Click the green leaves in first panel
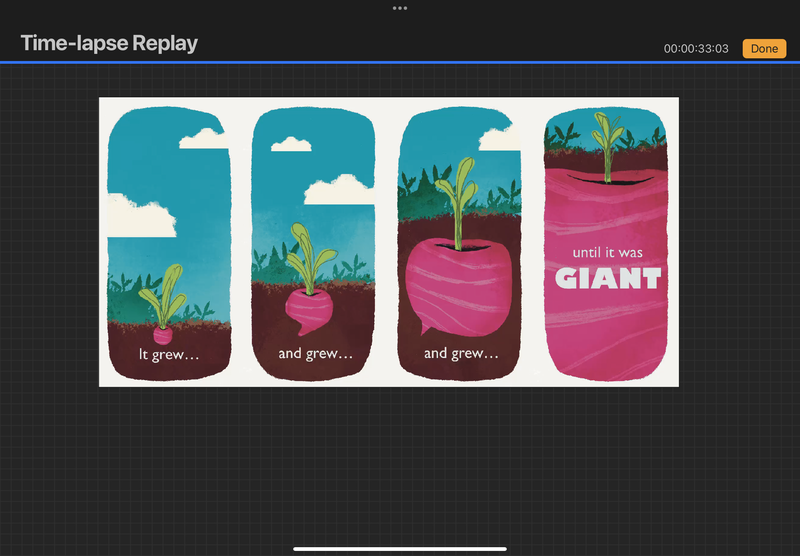 163,292
